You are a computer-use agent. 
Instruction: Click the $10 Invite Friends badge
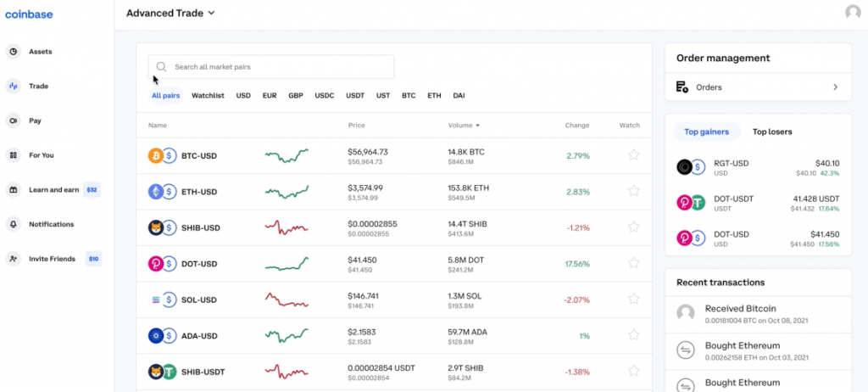pos(93,259)
